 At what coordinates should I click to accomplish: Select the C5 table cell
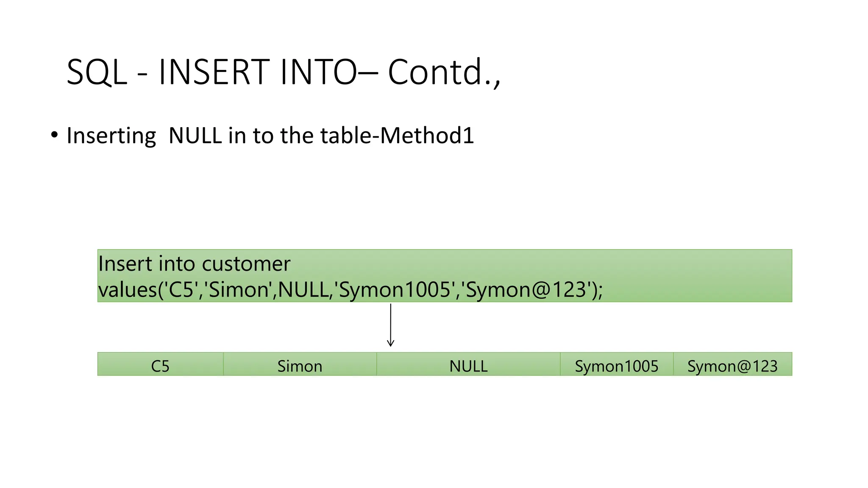(160, 366)
